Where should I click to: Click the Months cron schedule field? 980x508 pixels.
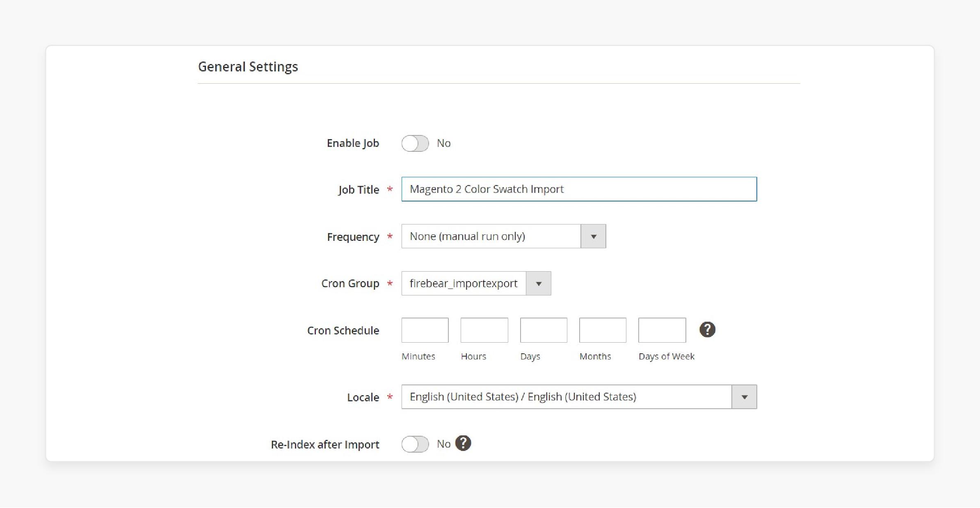pos(603,330)
